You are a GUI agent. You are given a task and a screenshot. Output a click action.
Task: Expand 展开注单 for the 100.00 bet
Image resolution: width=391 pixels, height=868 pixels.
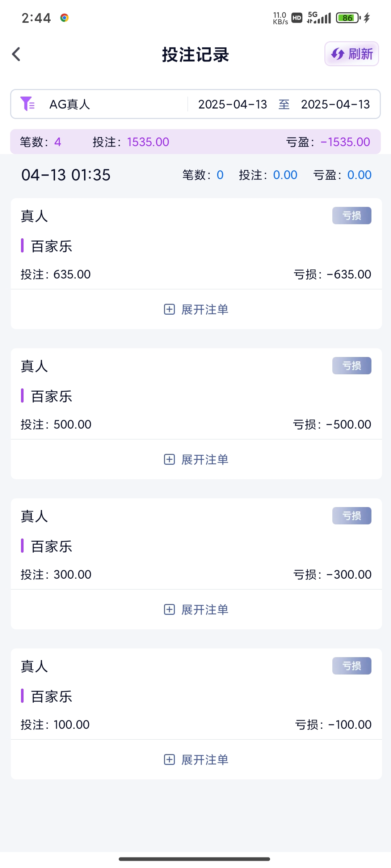205,760
